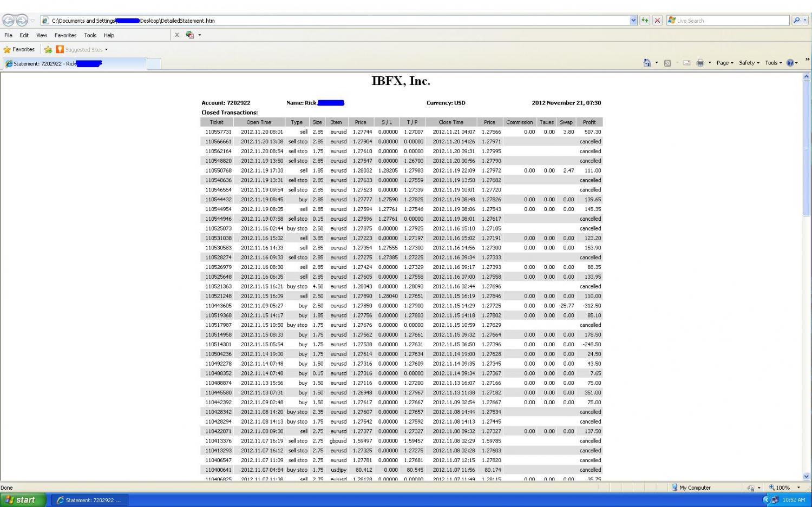The image size is (812, 507).
Task: Open the zoom level dropdown arrow
Action: 798,488
